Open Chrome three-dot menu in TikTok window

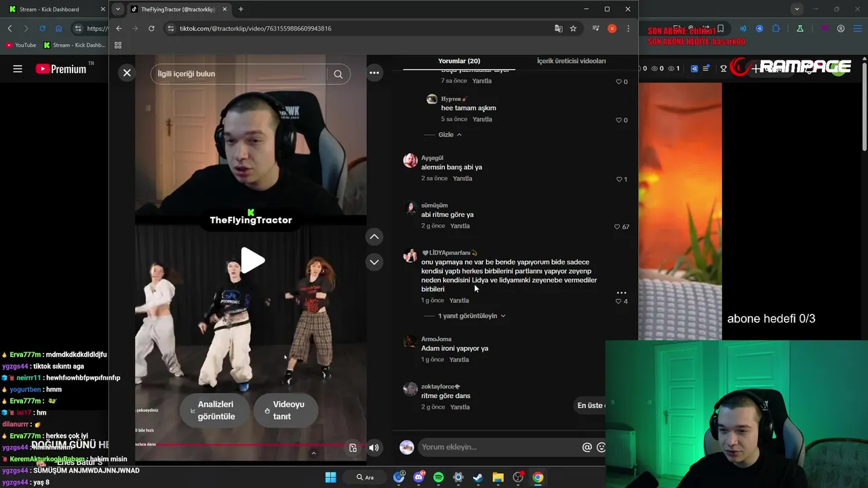coord(629,28)
